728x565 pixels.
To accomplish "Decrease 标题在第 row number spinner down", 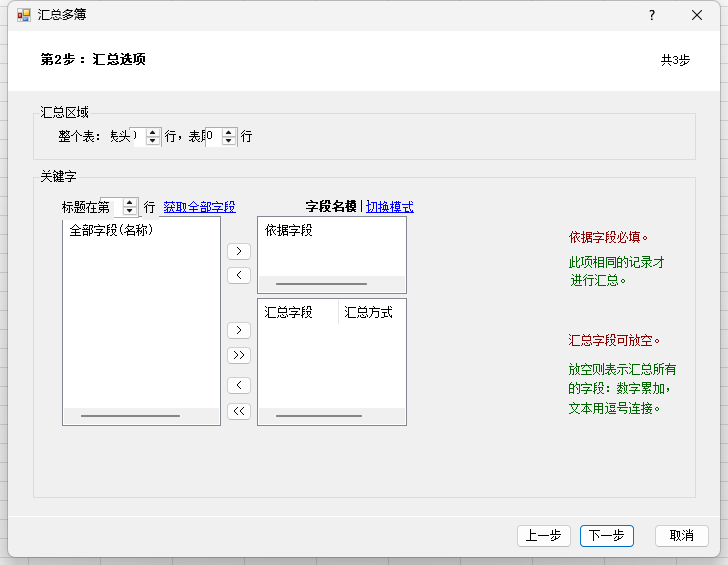I will click(x=130, y=211).
